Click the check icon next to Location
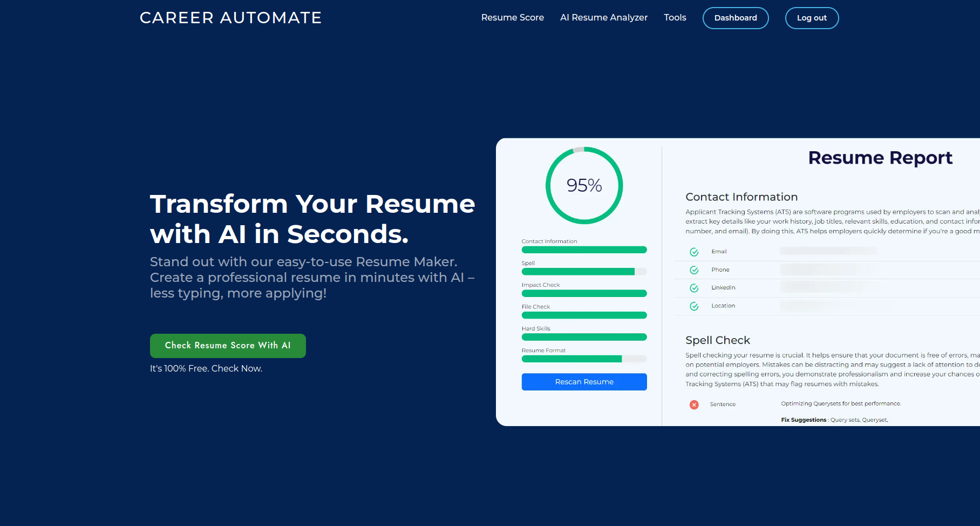 tap(694, 306)
